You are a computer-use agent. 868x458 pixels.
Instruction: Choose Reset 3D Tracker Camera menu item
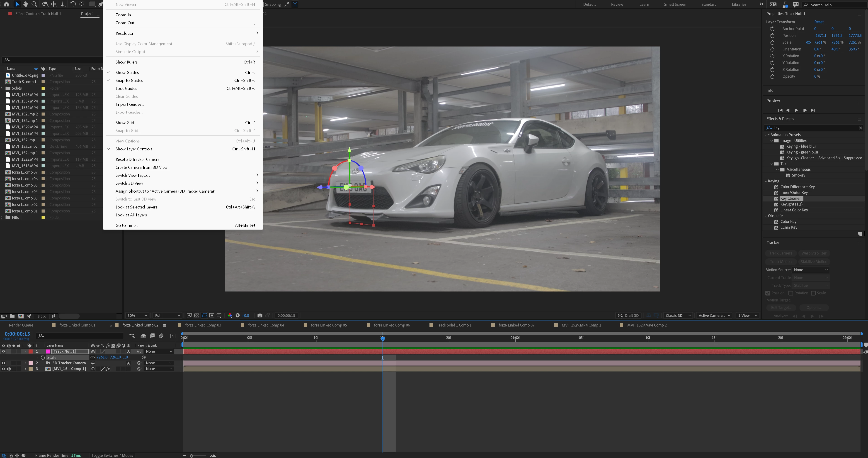coord(137,159)
